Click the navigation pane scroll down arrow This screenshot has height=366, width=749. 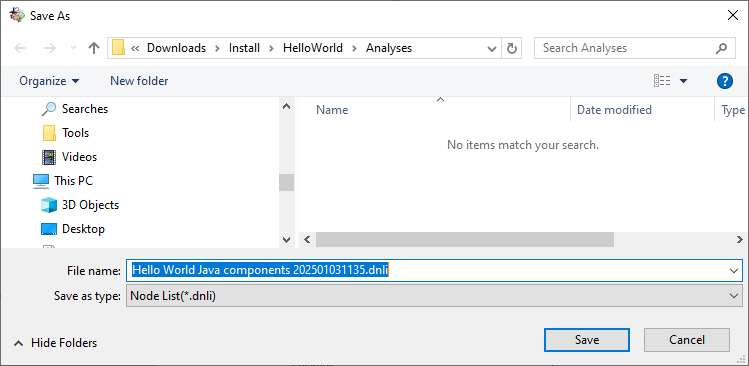[x=286, y=239]
